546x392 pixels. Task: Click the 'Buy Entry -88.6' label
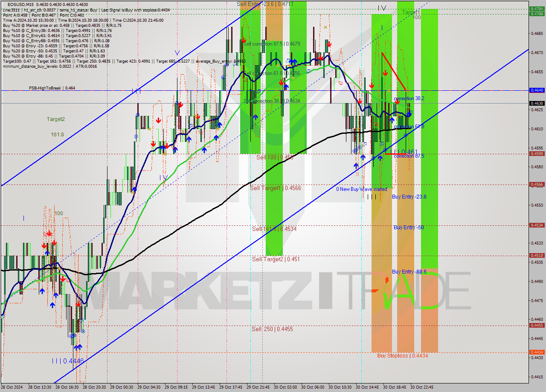pyautogui.click(x=409, y=272)
